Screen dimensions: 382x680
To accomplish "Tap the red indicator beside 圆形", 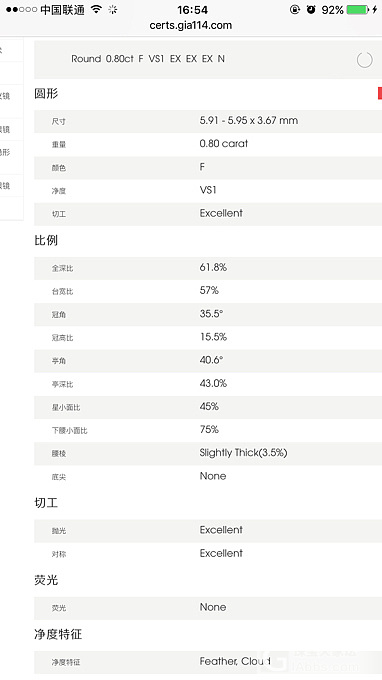I will [380, 93].
